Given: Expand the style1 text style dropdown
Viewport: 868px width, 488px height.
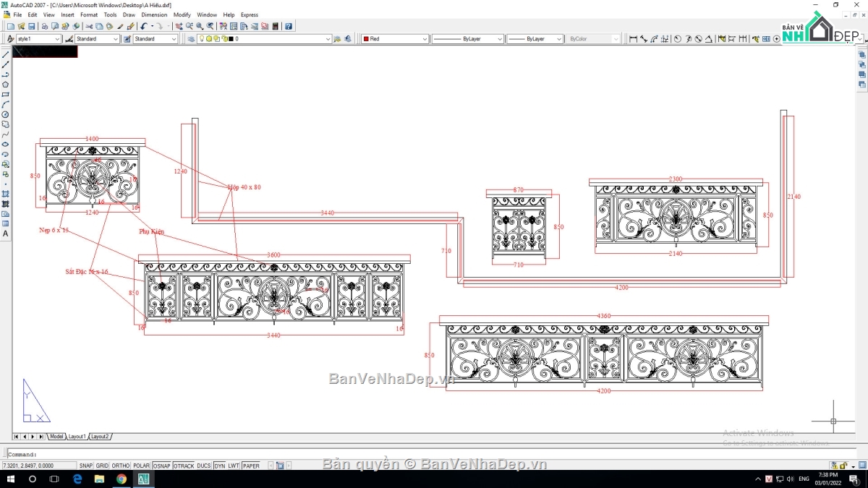Looking at the screenshot, I should tap(57, 39).
